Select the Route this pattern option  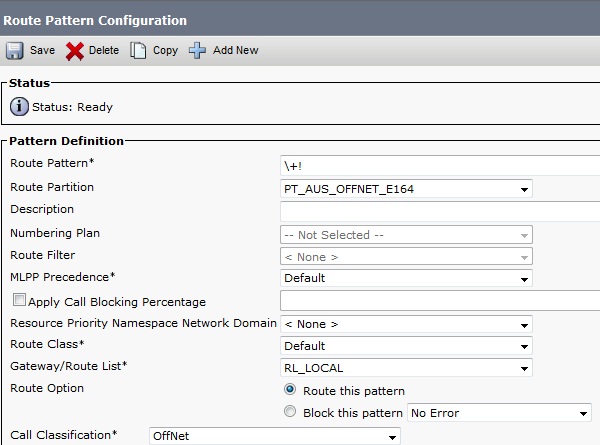tap(290, 390)
